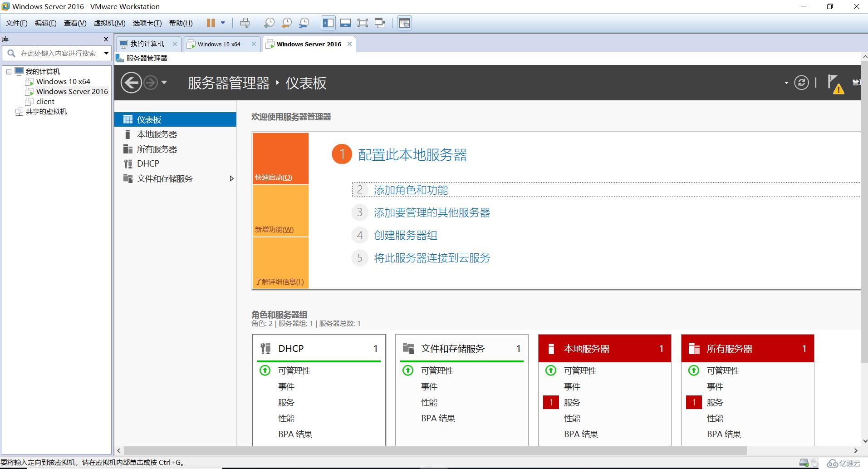Click the 快速启动(Q) tile
The image size is (868, 469).
pyautogui.click(x=280, y=158)
